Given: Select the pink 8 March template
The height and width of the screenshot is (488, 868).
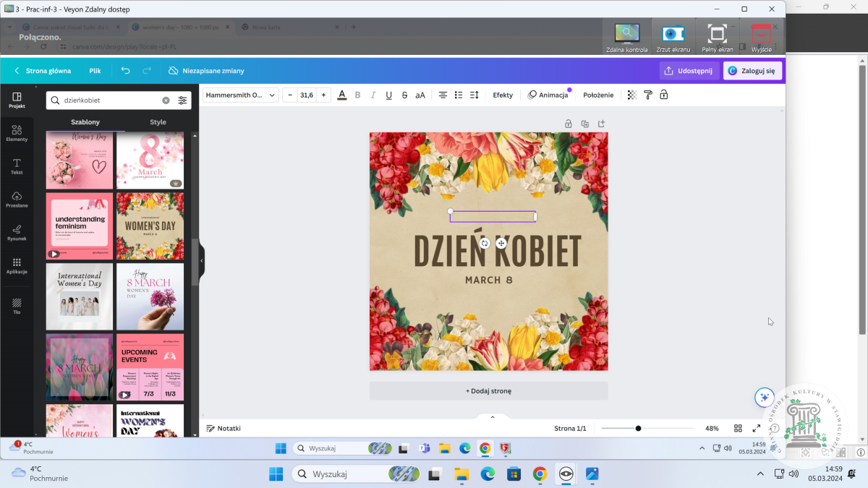Looking at the screenshot, I should [x=150, y=160].
